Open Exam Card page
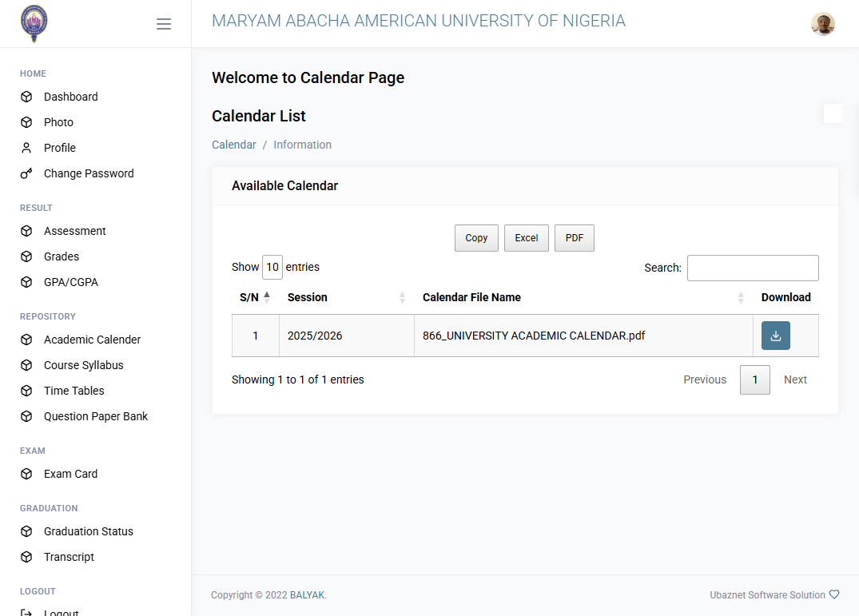The height and width of the screenshot is (616, 859). coord(70,474)
